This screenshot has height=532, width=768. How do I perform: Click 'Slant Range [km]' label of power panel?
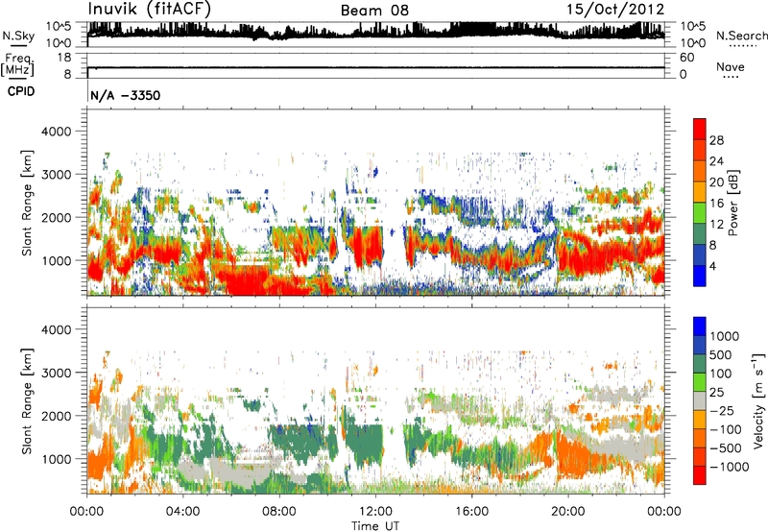(x=28, y=203)
